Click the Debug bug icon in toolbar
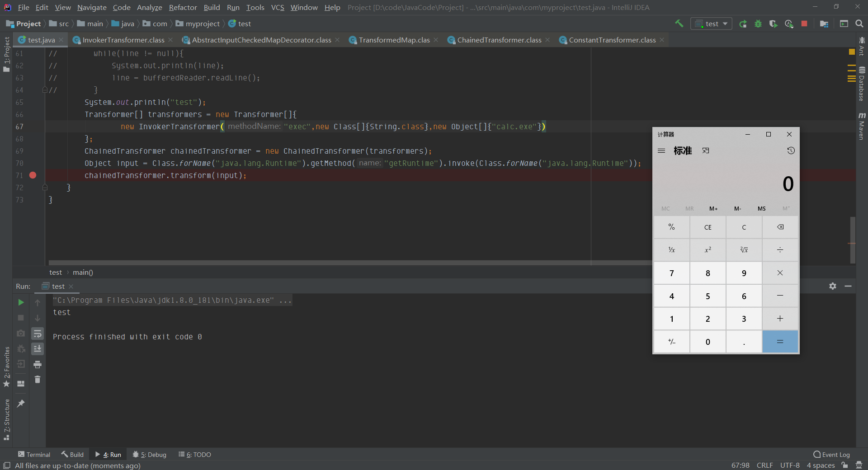This screenshot has width=868, height=470. pyautogui.click(x=758, y=24)
